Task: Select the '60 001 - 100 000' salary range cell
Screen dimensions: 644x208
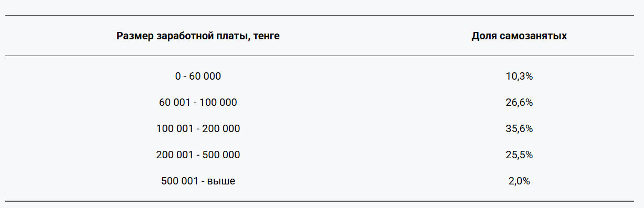Action: pos(198,102)
